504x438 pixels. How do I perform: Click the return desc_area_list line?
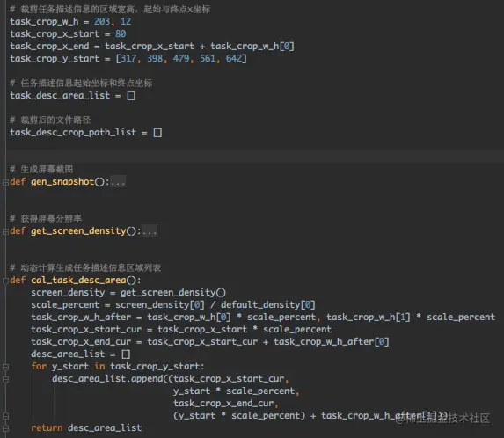(x=86, y=428)
